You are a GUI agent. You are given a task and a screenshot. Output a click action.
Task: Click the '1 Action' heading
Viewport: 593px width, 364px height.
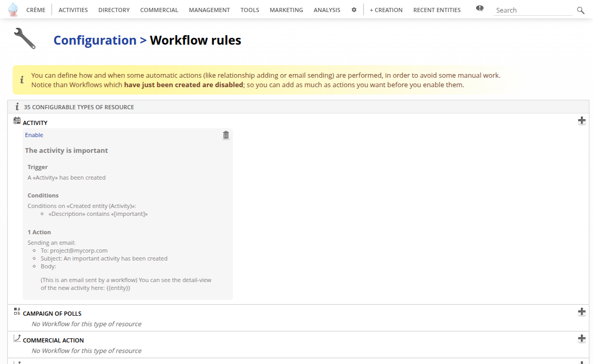[x=39, y=232]
